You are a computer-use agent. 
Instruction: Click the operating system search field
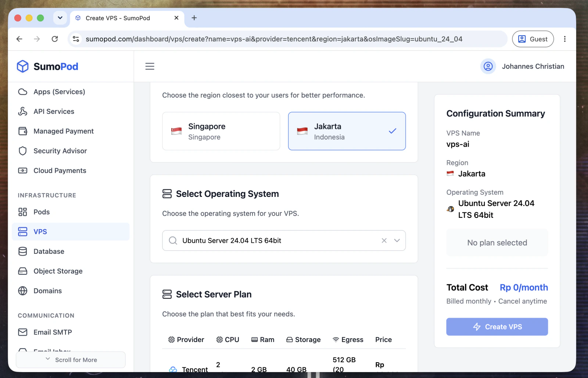coord(284,241)
